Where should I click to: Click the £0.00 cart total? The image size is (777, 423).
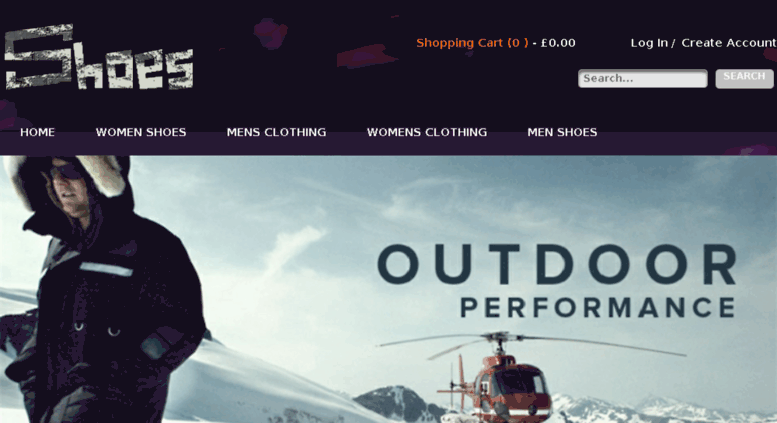coord(558,43)
